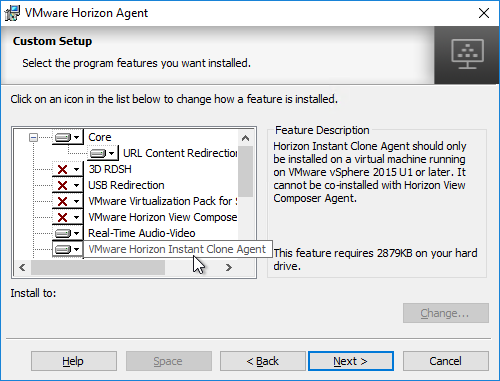This screenshot has width=500, height=381.
Task: Go back with the Back button
Action: pyautogui.click(x=263, y=361)
